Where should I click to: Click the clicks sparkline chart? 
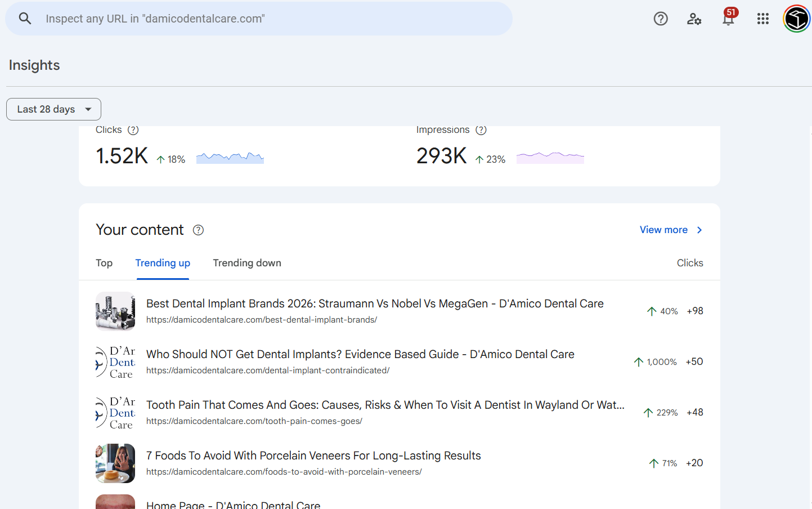[230, 158]
